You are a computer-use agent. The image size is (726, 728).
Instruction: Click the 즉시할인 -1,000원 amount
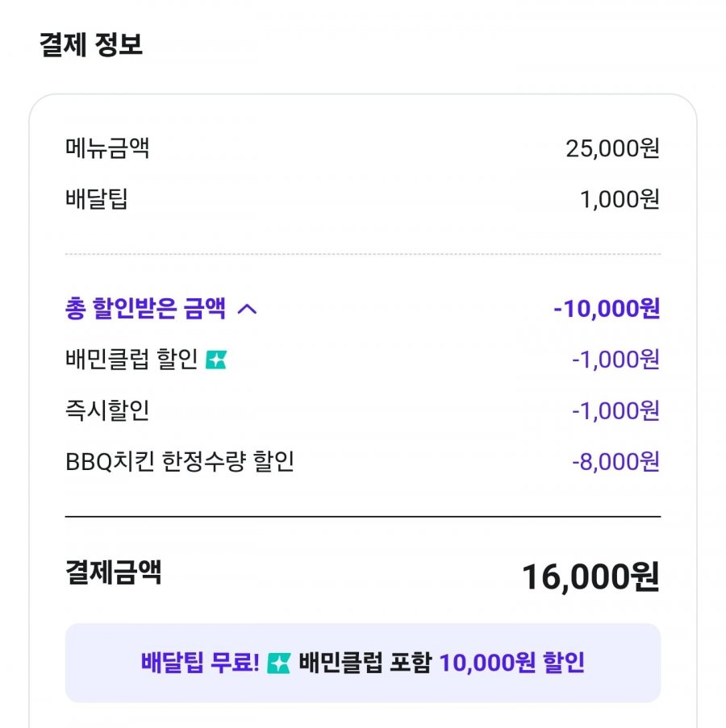tap(615, 410)
